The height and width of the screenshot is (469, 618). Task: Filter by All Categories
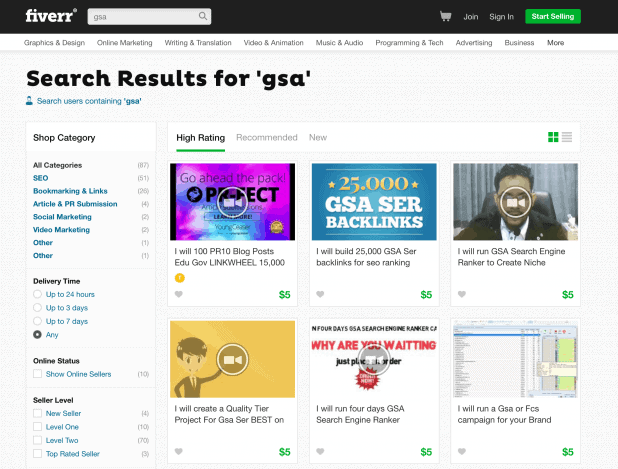[58, 165]
